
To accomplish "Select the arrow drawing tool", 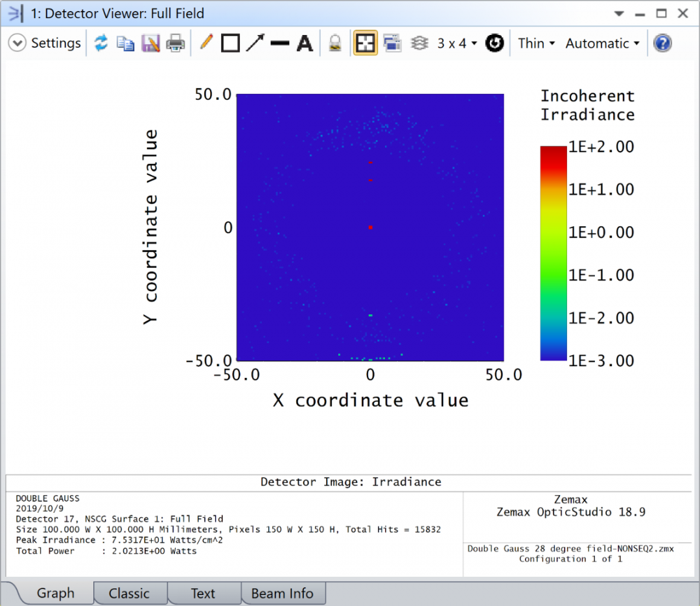I will [x=255, y=43].
